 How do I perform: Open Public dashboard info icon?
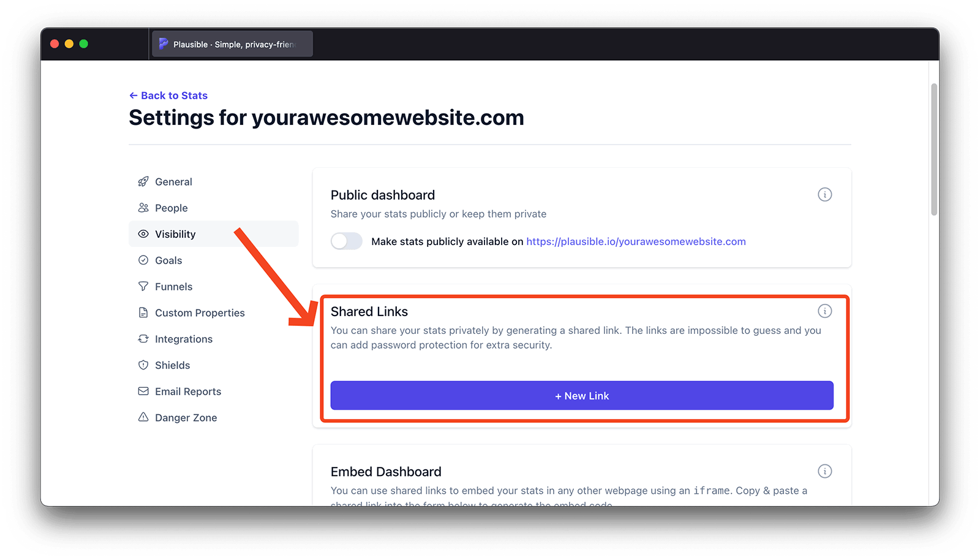[x=825, y=195]
